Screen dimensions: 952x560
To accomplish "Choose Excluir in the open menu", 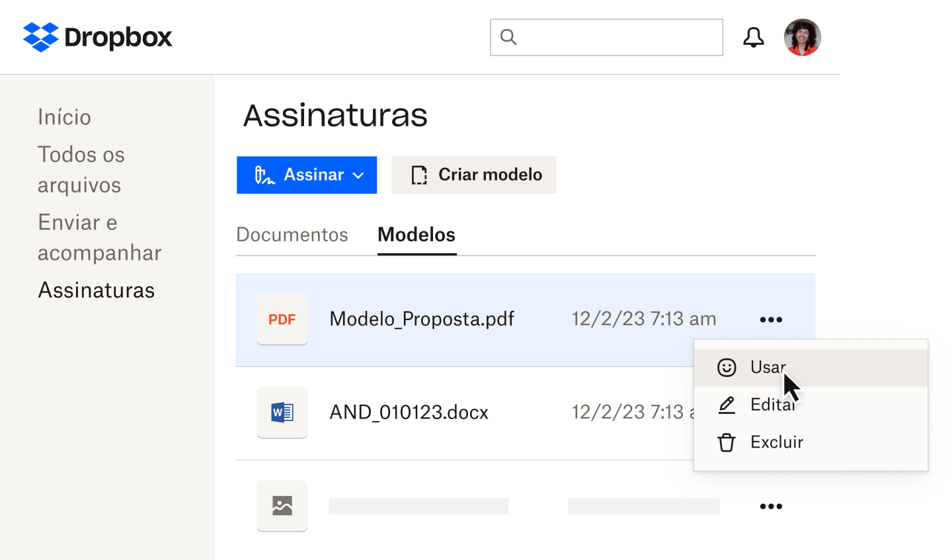I will pos(776,442).
